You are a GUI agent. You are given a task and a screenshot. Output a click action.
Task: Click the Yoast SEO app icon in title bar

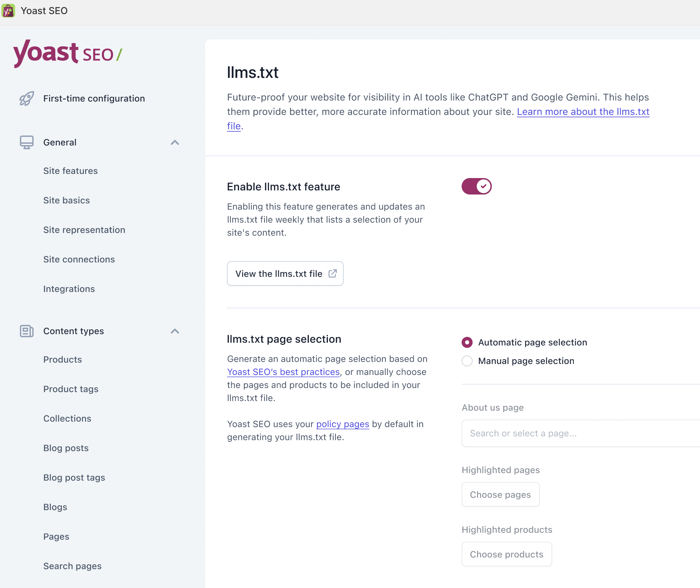[x=8, y=11]
